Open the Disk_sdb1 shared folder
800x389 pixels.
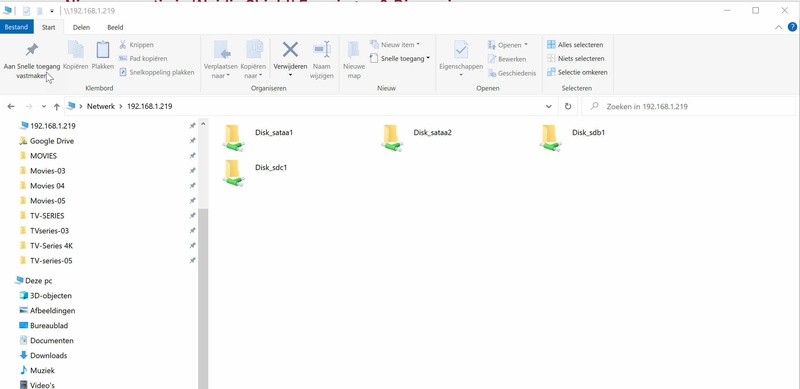(573, 137)
